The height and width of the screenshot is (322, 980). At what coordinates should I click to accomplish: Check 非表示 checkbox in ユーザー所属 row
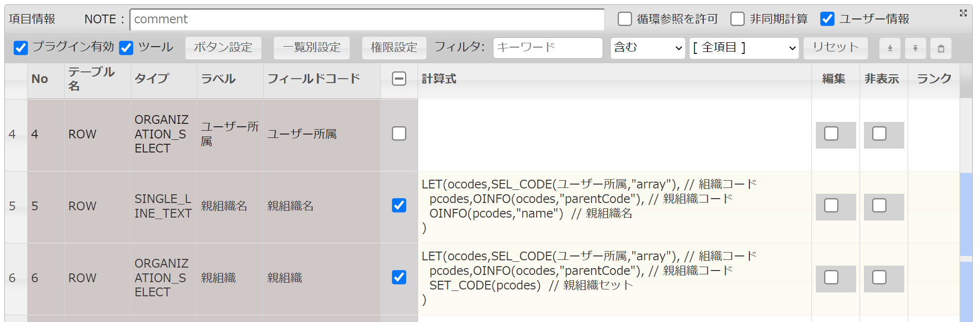[x=879, y=134]
